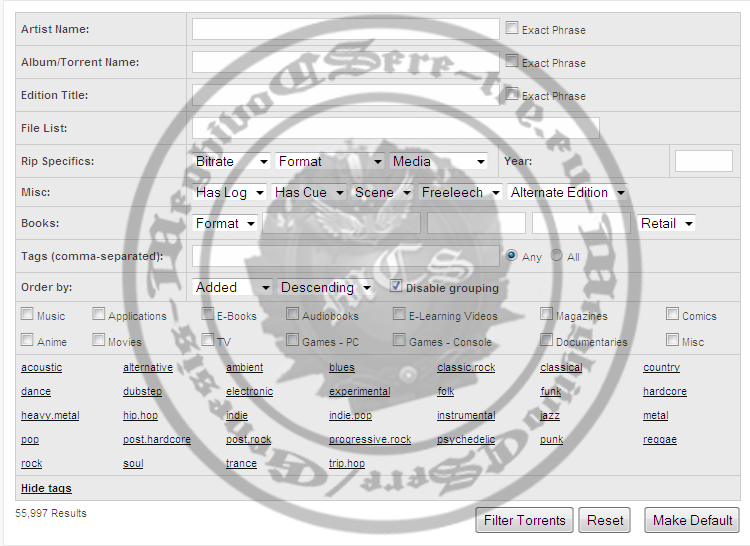Select the electronic tag link

(x=250, y=392)
